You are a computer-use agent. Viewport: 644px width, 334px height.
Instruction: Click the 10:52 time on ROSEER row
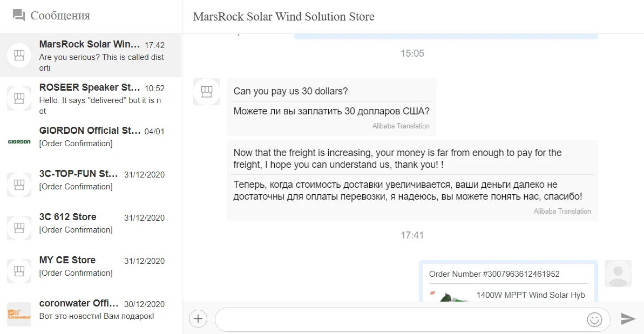coord(154,88)
